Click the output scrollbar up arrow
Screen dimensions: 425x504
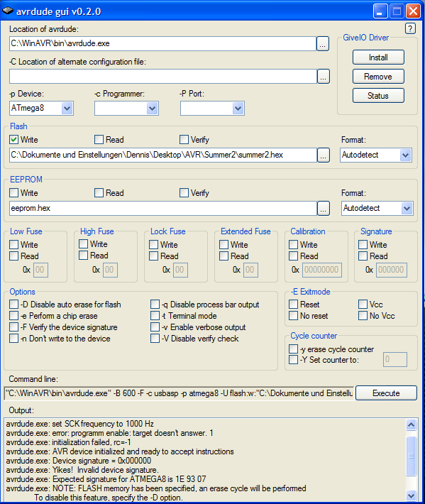point(412,425)
